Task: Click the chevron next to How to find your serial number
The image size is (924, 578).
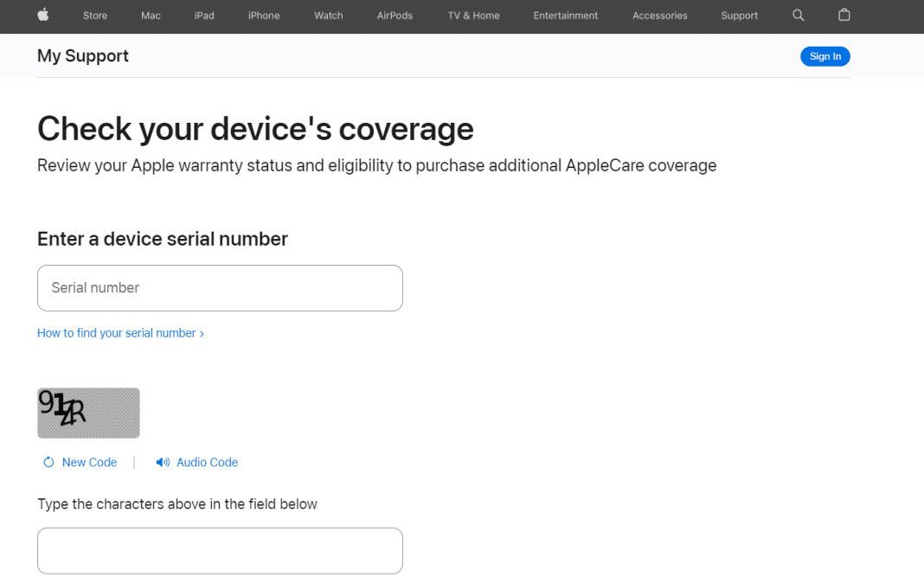Action: (x=202, y=332)
